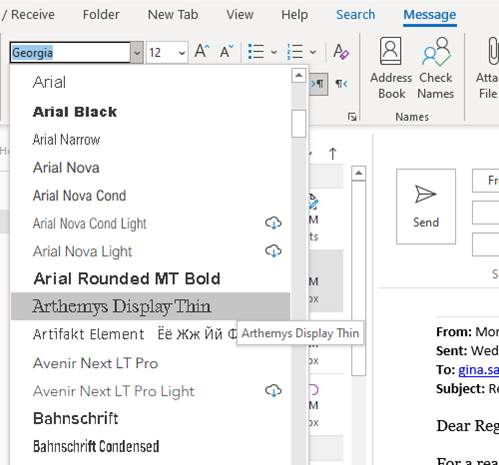Image resolution: width=499 pixels, height=465 pixels.
Task: Choose the Arial Narrow font
Action: point(150,140)
